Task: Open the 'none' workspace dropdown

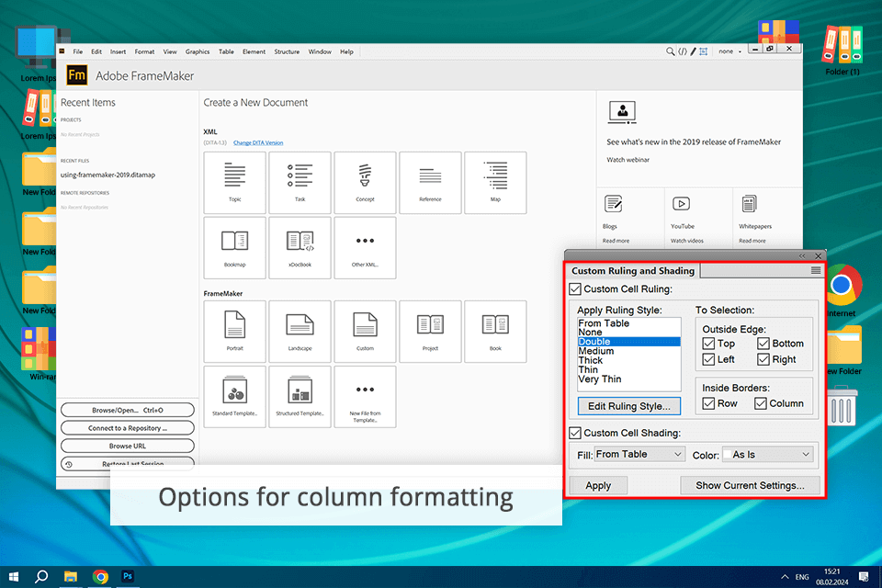Action: pyautogui.click(x=729, y=51)
